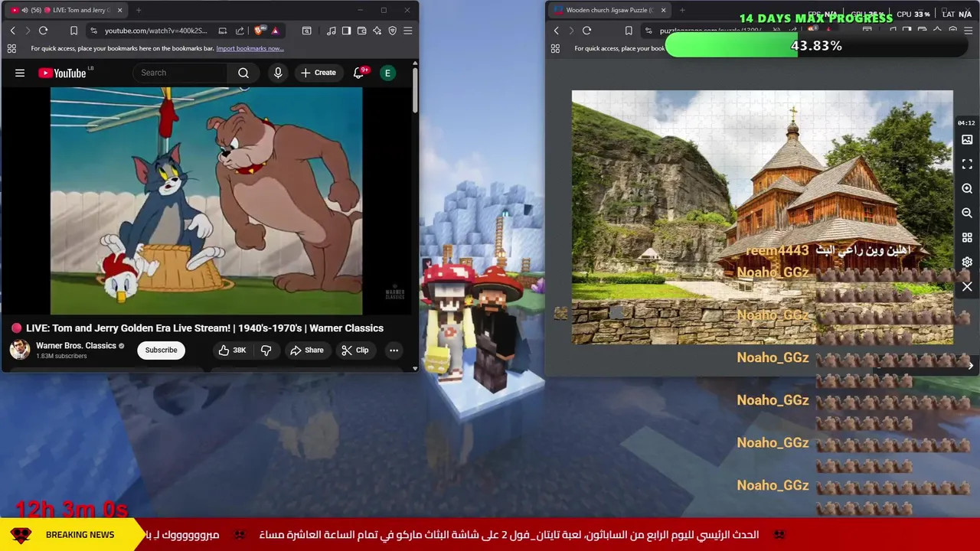Close the Tom and Jerry tab
Screen dimensions: 980x551
[119, 10]
